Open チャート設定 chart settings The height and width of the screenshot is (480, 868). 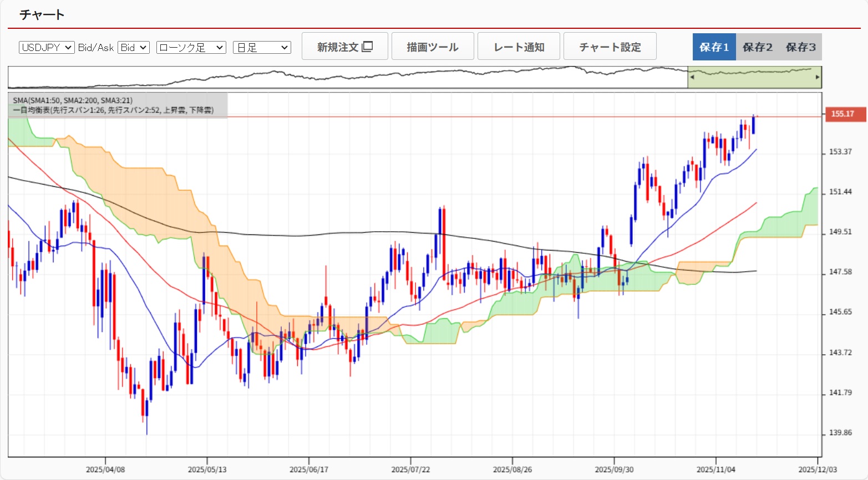(610, 47)
